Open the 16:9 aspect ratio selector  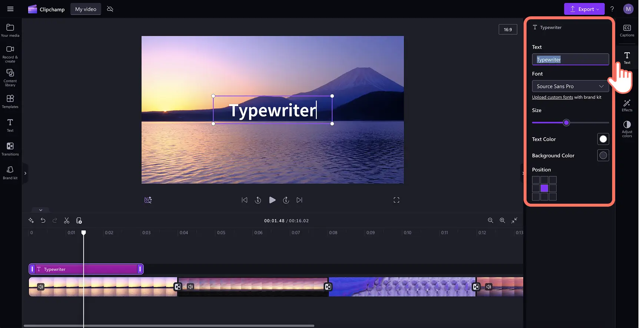pyautogui.click(x=508, y=30)
